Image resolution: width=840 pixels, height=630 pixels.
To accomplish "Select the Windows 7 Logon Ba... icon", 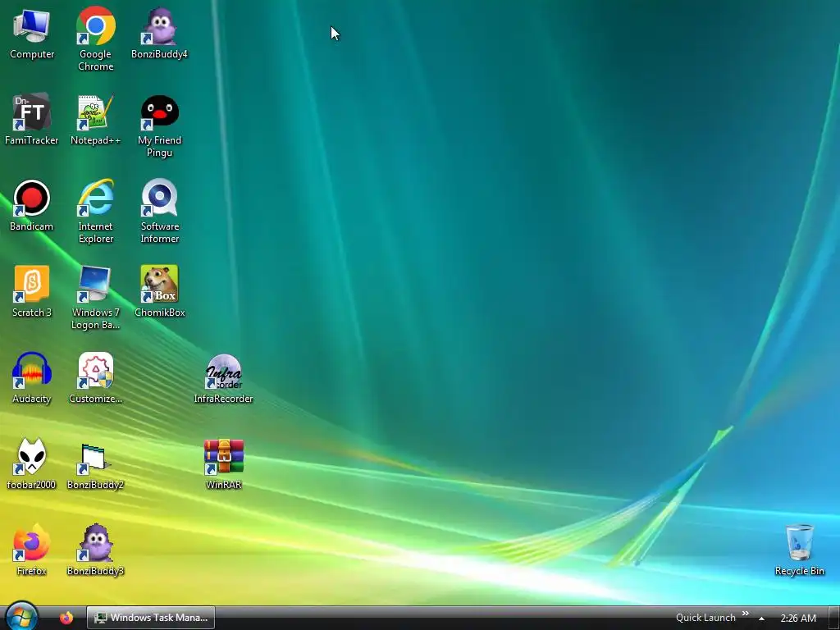I will [x=95, y=299].
